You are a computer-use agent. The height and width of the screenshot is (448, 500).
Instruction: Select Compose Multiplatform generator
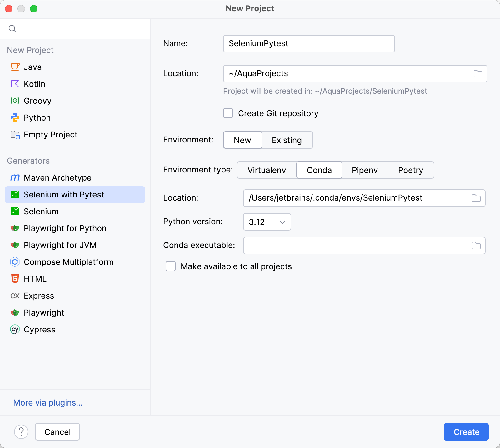click(75, 262)
